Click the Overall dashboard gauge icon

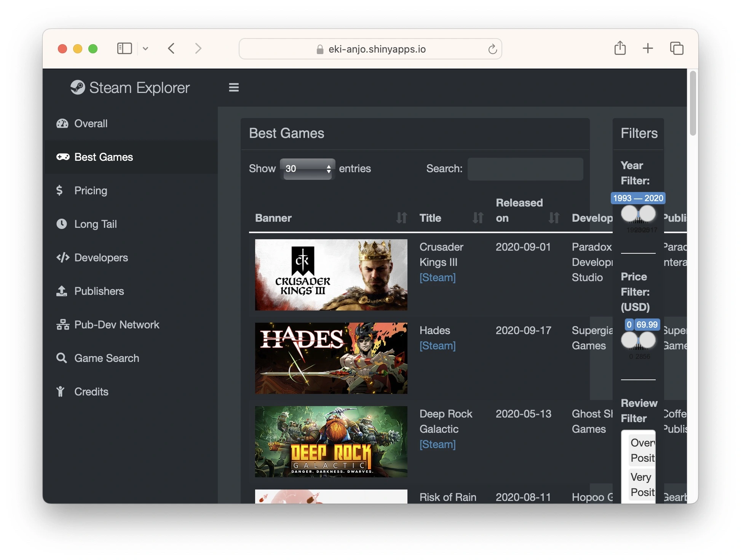pos(62,123)
